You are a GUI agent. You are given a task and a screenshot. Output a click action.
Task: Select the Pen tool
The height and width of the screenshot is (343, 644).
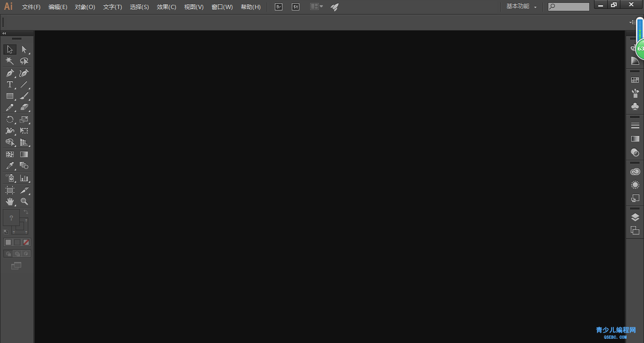point(9,73)
